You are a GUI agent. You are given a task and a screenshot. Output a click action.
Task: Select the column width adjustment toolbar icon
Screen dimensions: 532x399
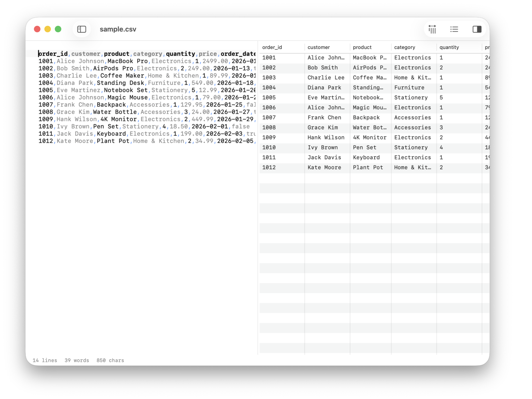coord(432,29)
